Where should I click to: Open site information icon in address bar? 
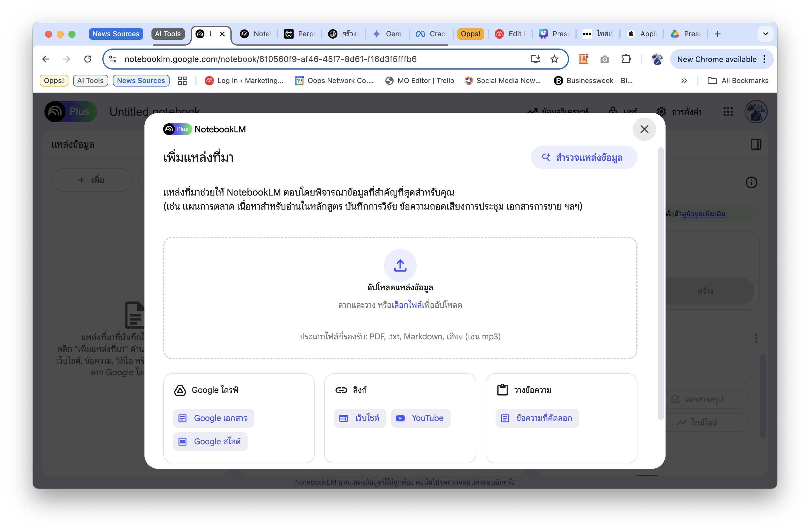tap(113, 59)
